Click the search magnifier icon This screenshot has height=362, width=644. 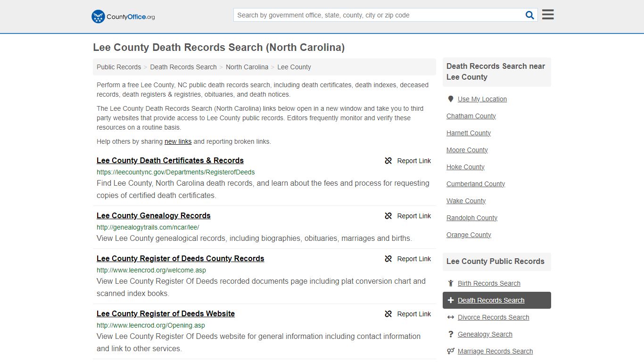tap(530, 15)
